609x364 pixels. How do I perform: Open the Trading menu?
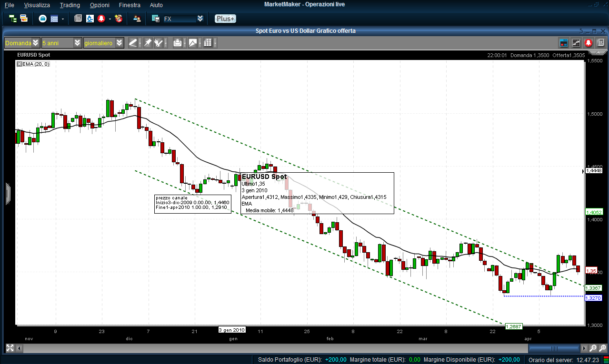70,5
